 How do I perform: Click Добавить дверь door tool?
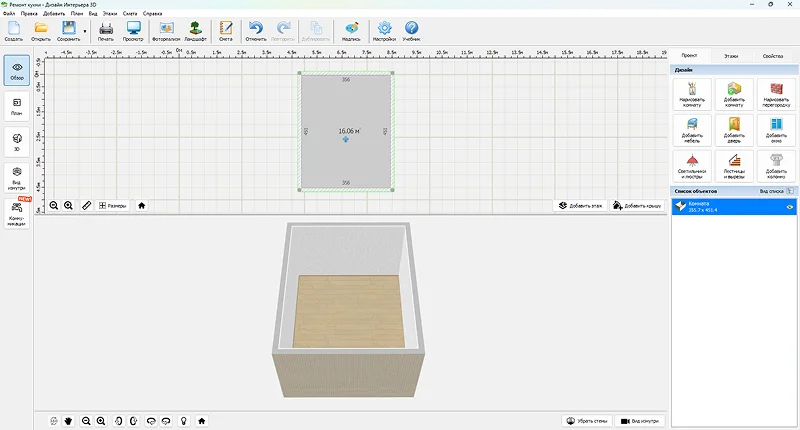734,130
